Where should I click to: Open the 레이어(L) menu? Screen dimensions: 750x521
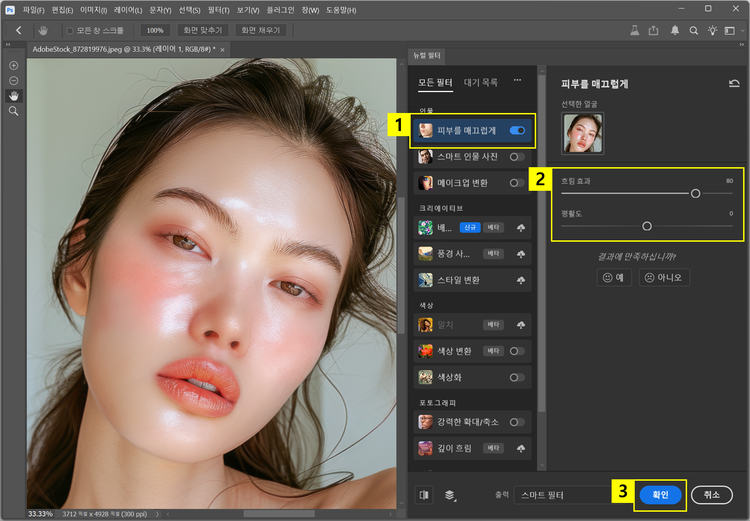point(128,10)
